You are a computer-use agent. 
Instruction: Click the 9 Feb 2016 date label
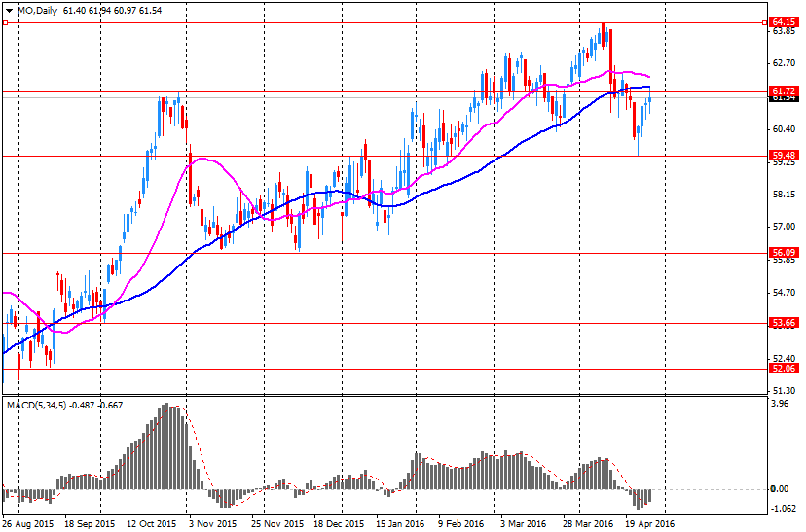(461, 524)
